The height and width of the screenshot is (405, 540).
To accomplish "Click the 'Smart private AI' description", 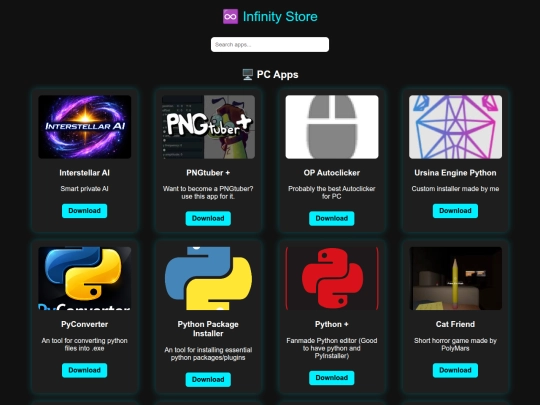I will click(84, 189).
